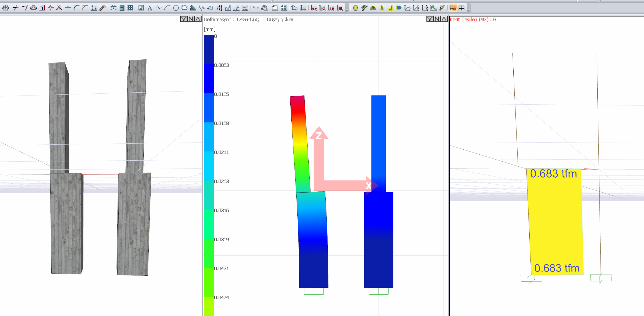The image size is (644, 316).
Task: Click the rainbow-colored deformed upper column
Action: point(300,144)
